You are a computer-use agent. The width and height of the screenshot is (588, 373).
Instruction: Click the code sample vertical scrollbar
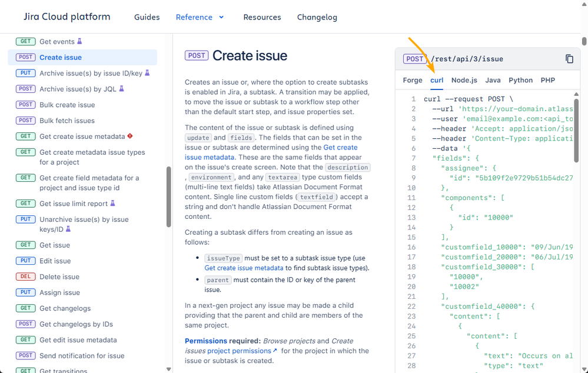click(576, 131)
